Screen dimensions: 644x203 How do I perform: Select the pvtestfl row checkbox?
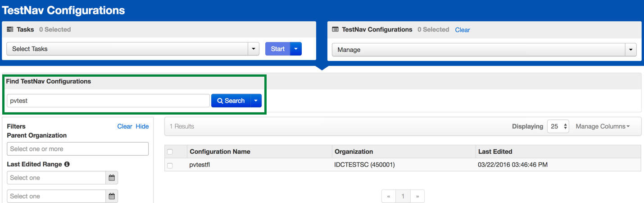[x=170, y=166]
